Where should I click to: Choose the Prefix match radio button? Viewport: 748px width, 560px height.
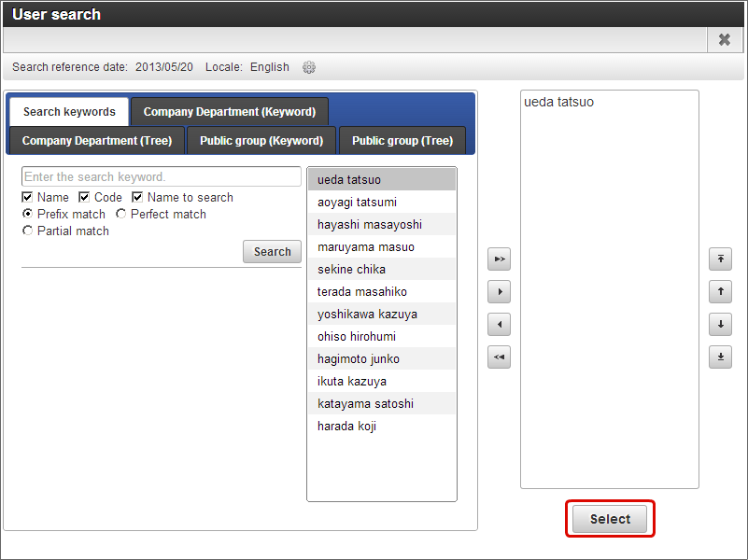pyautogui.click(x=28, y=214)
